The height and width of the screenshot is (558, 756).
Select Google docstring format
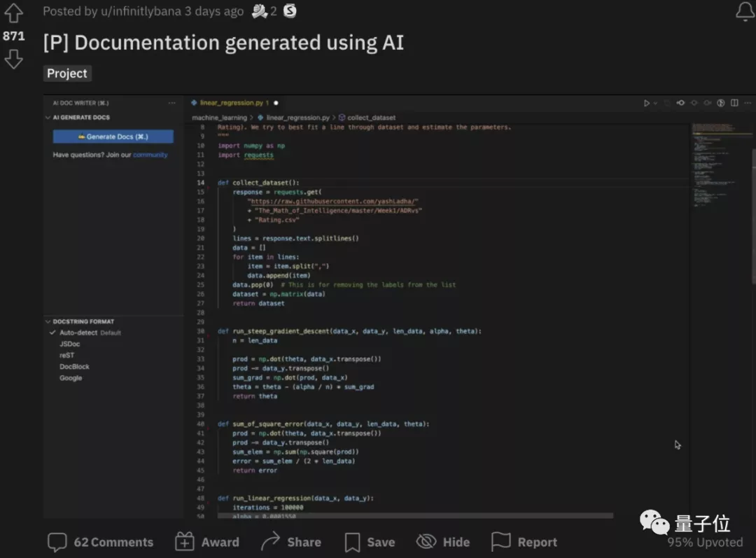click(71, 377)
